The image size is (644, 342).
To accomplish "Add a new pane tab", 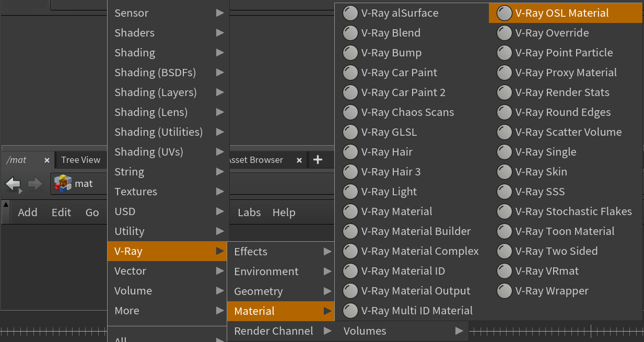I will pos(317,160).
